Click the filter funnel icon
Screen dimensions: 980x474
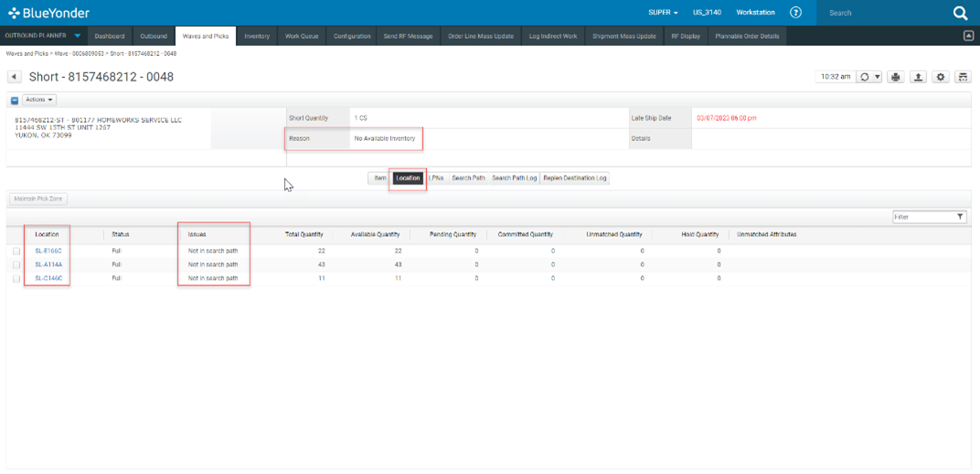960,217
